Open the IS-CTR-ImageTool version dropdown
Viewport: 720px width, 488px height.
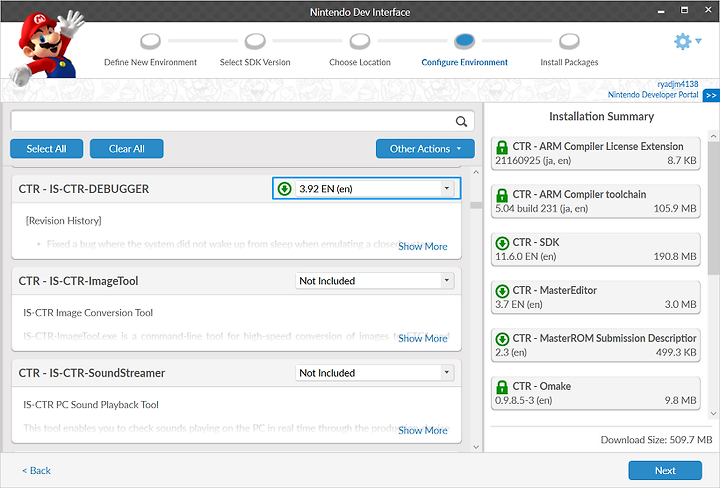375,280
